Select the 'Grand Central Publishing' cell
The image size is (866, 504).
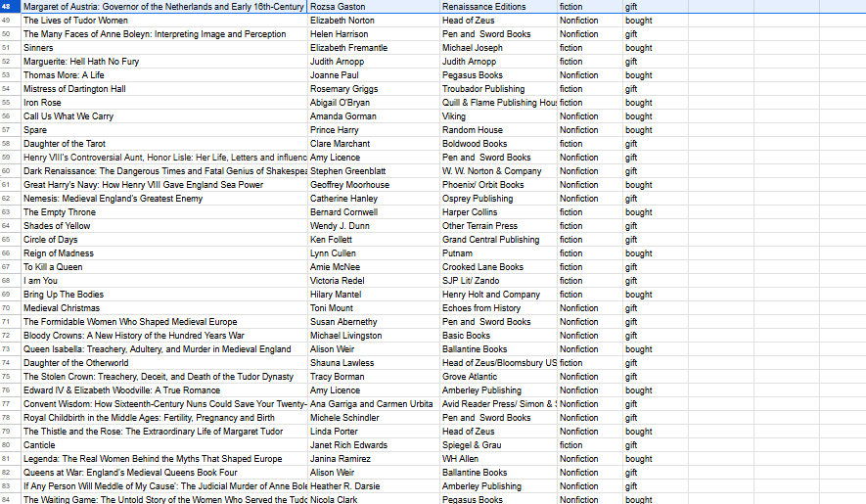tap(490, 240)
